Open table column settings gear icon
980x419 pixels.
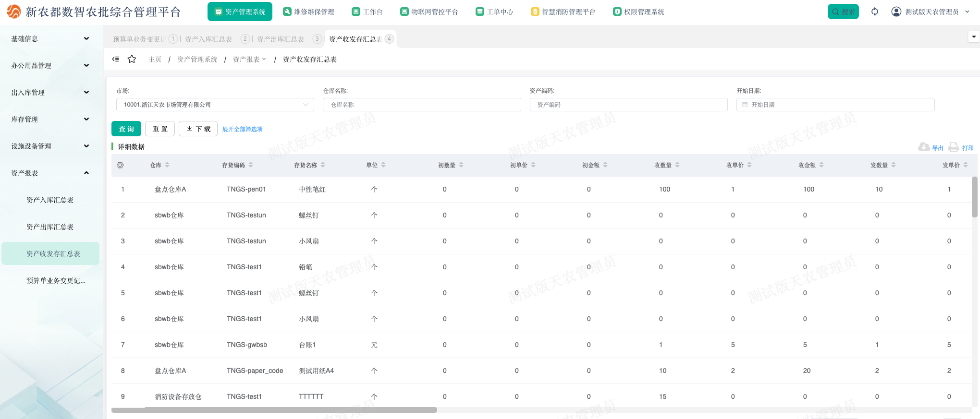120,165
